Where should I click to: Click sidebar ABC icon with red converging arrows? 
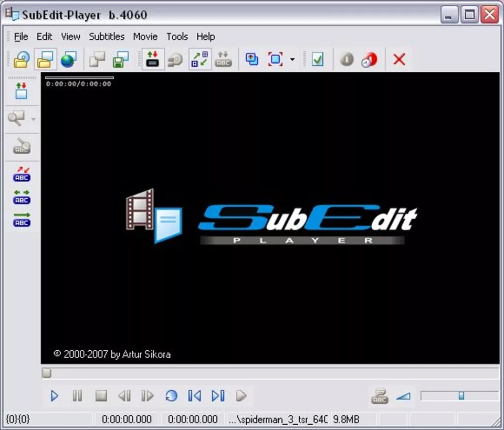[x=22, y=174]
